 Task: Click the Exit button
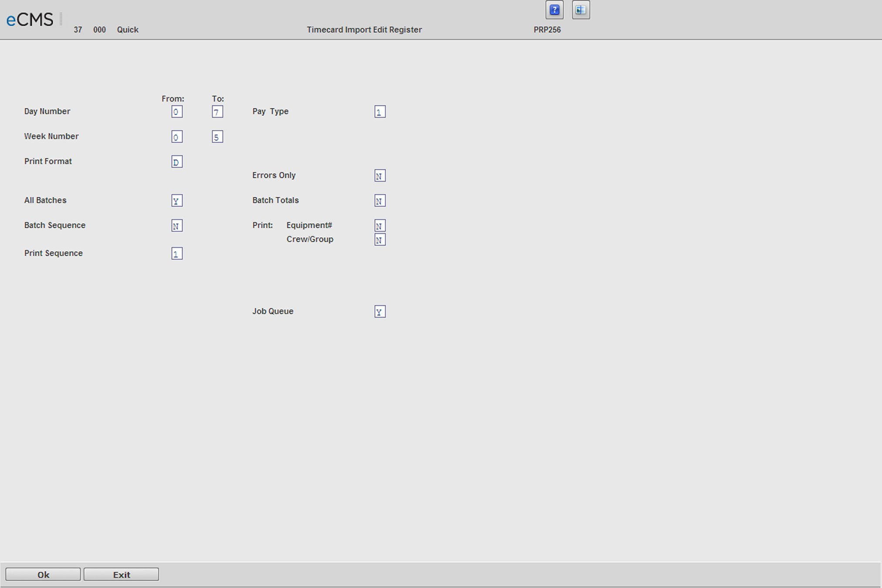click(x=121, y=574)
